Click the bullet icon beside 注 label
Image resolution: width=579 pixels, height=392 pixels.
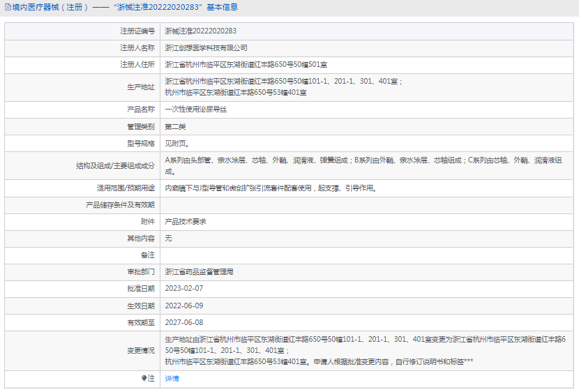coord(144,378)
